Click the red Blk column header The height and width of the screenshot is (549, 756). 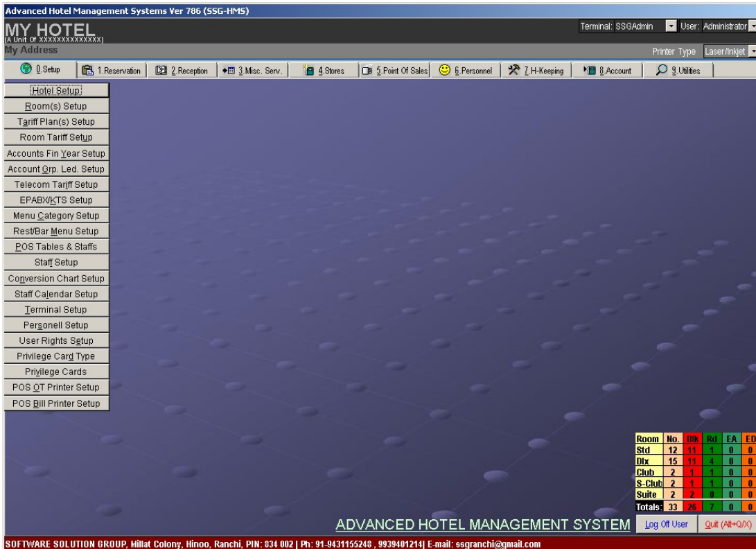[690, 438]
